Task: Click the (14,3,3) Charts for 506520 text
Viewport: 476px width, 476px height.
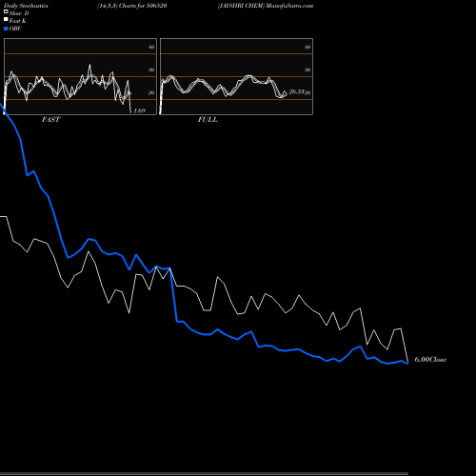Action: coord(132,6)
